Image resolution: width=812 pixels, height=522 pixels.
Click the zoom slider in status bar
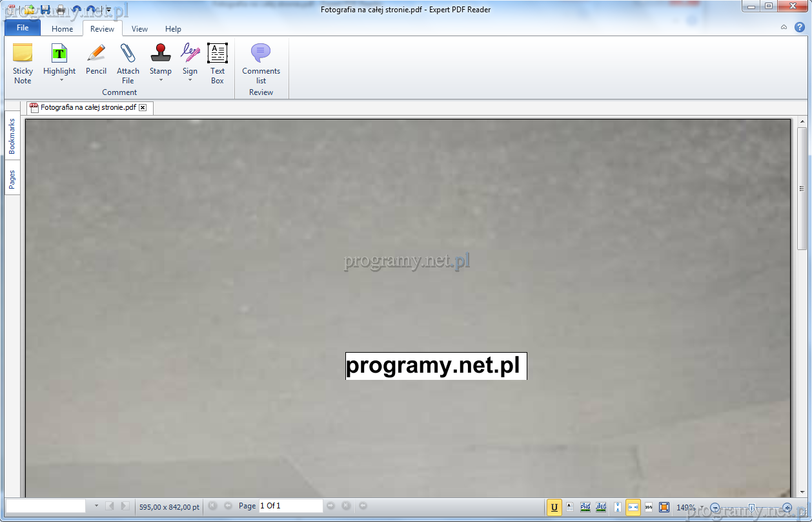coord(751,507)
